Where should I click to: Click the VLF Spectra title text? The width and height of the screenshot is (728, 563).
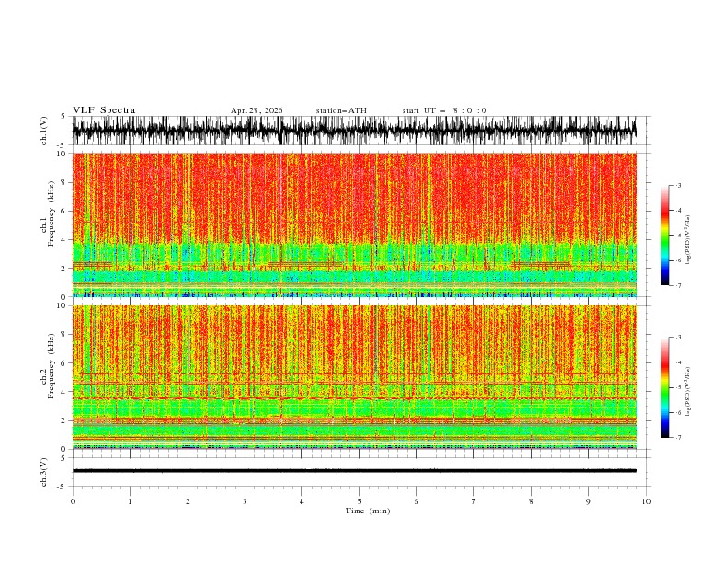click(104, 110)
